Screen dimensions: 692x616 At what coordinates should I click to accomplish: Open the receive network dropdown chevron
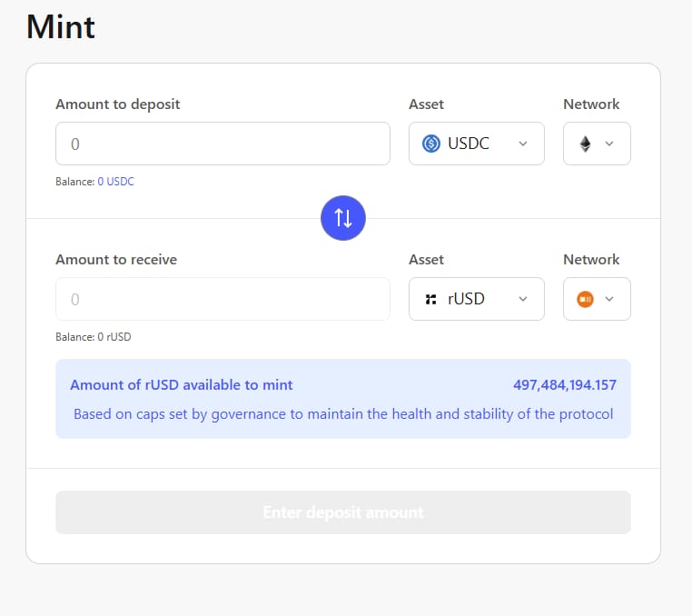tap(609, 299)
